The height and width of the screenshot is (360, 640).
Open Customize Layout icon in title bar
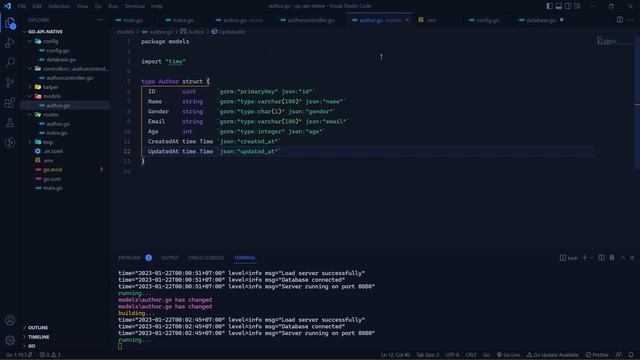[x=577, y=6]
